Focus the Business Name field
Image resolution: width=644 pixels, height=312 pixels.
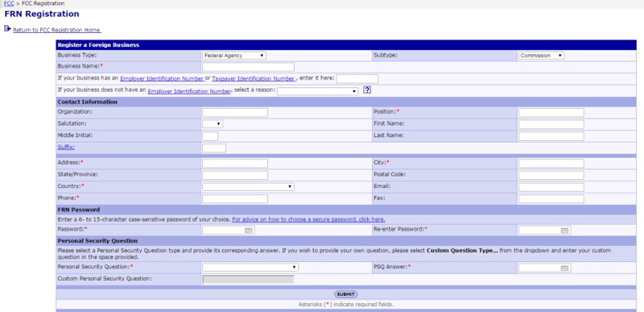[x=248, y=67]
